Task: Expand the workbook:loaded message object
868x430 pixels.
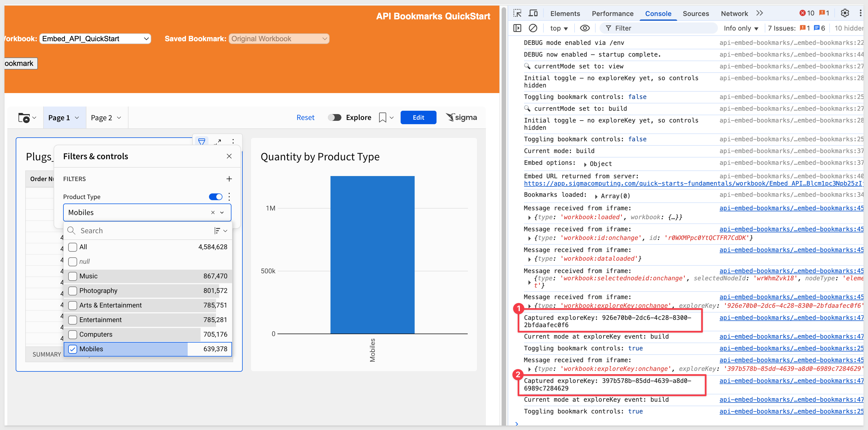Action: coord(529,218)
